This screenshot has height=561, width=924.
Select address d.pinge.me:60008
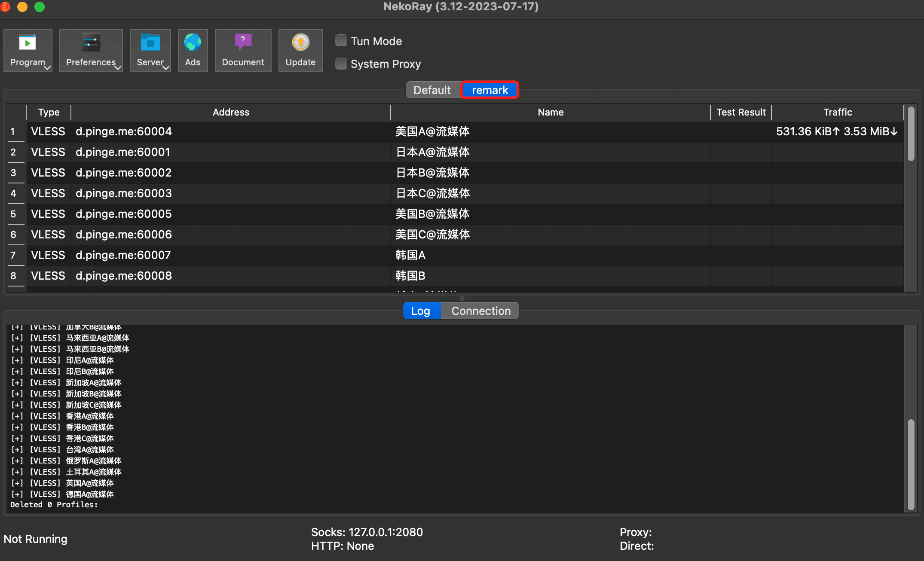[124, 276]
